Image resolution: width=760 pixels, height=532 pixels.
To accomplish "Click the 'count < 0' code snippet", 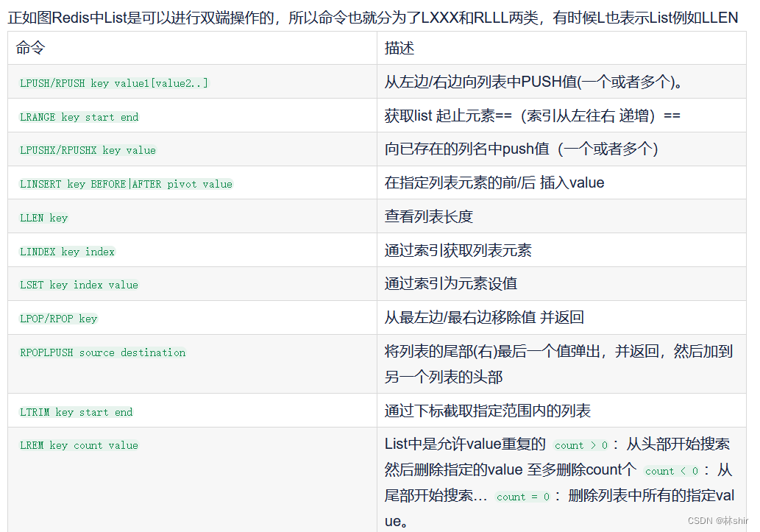I will (671, 471).
